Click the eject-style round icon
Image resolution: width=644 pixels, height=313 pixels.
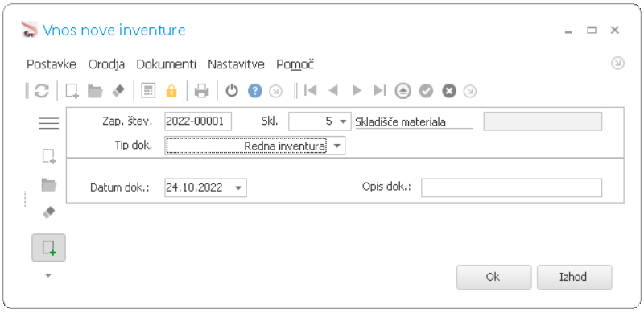tap(403, 91)
